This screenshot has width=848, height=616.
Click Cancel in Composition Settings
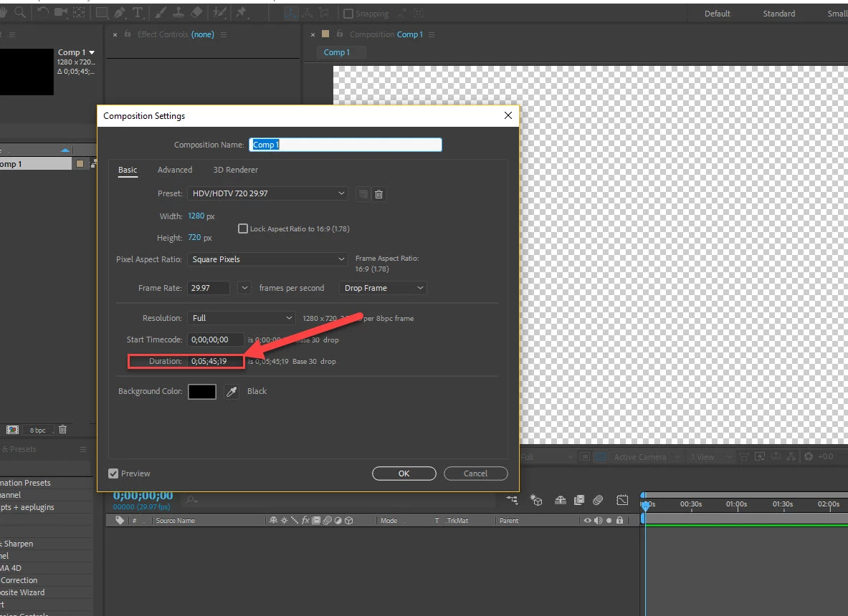475,473
